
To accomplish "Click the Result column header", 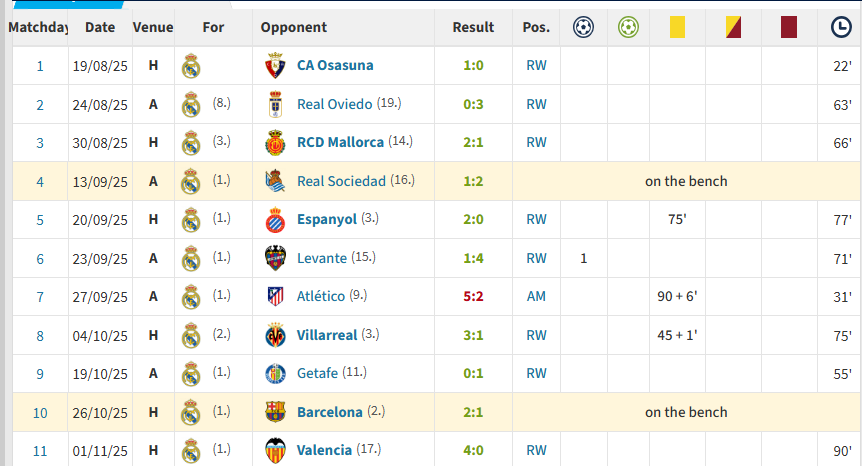I will (x=473, y=27).
